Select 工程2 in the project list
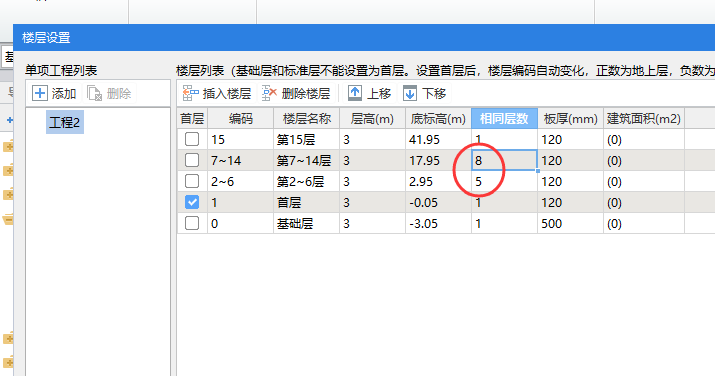 point(65,122)
